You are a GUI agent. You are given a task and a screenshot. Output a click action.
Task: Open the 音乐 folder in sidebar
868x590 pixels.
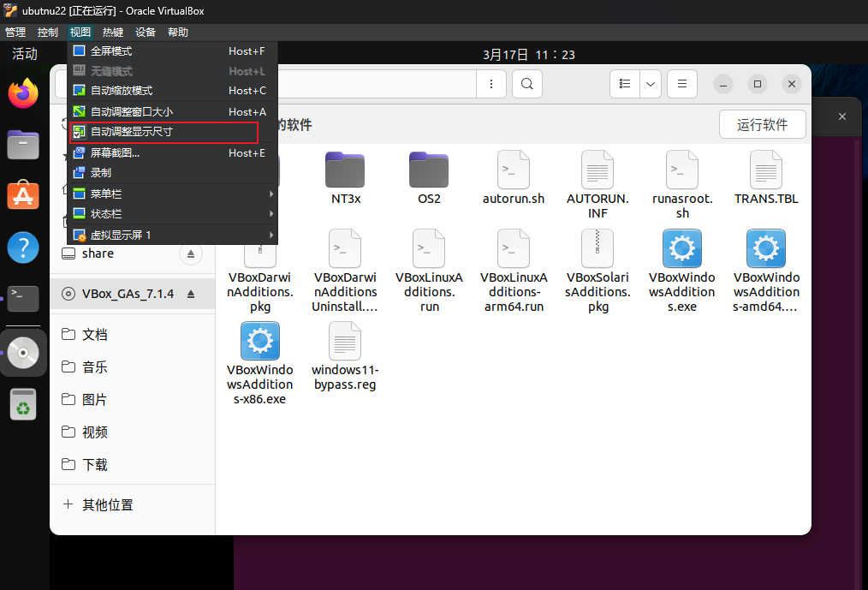133,367
